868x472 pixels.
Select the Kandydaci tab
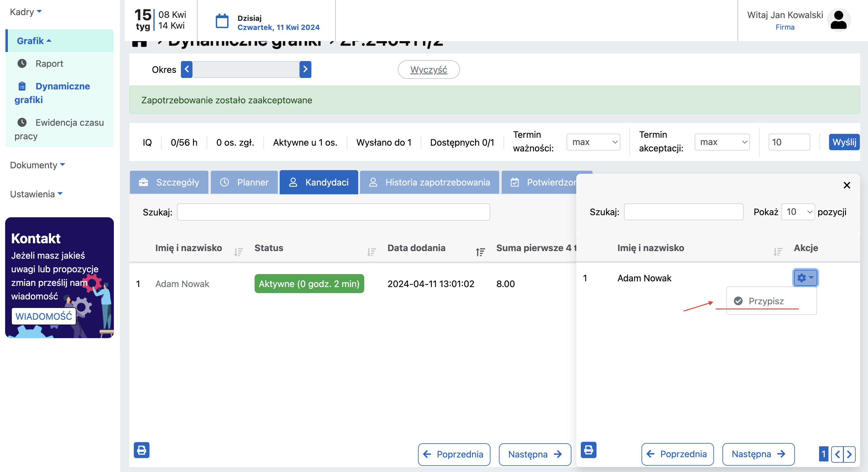[319, 182]
